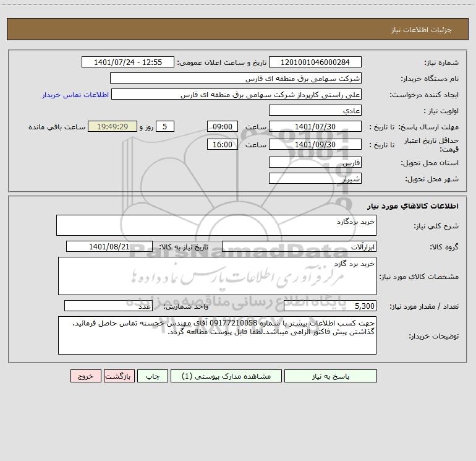Click the چاپ (print) button
The height and width of the screenshot is (461, 476).
pyautogui.click(x=153, y=376)
